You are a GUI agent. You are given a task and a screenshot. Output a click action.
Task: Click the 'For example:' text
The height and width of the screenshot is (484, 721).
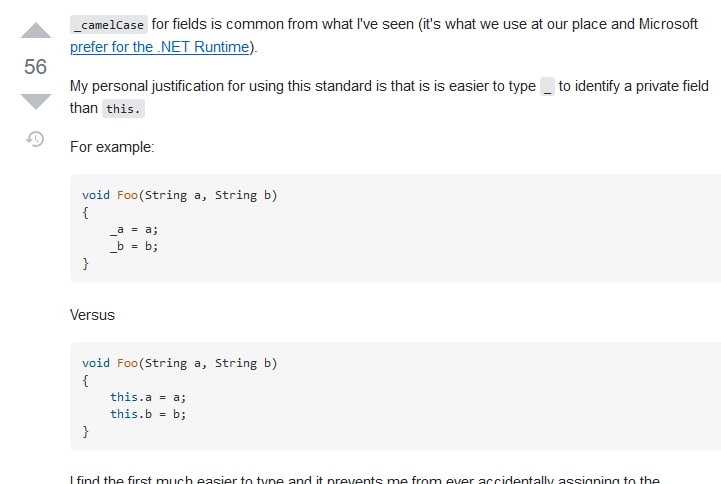(x=112, y=147)
